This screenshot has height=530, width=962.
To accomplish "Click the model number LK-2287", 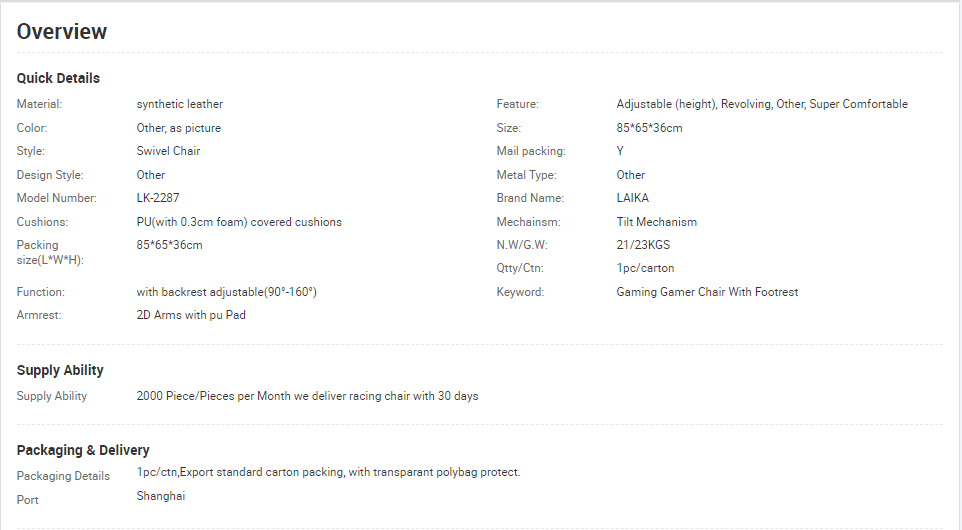I will pyautogui.click(x=158, y=198).
